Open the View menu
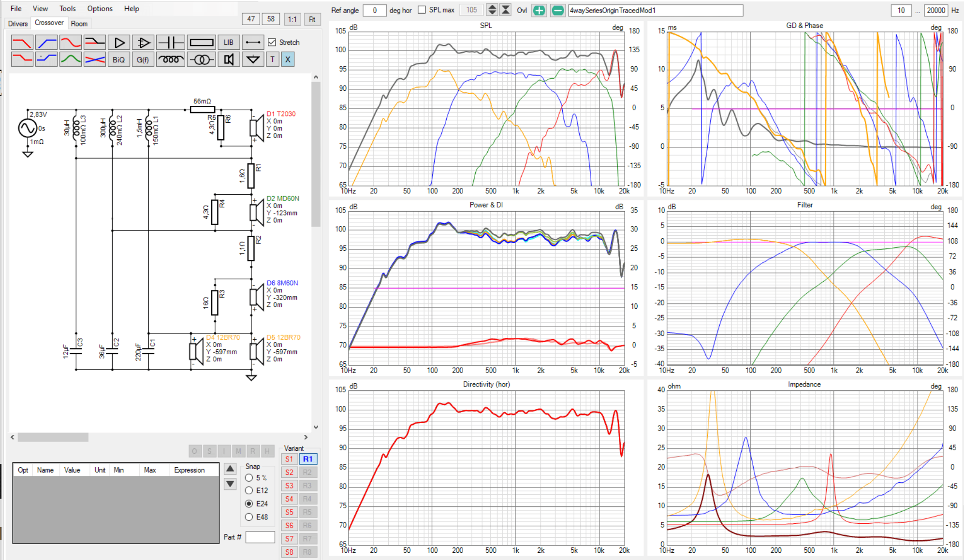This screenshot has height=560, width=964. pos(40,8)
